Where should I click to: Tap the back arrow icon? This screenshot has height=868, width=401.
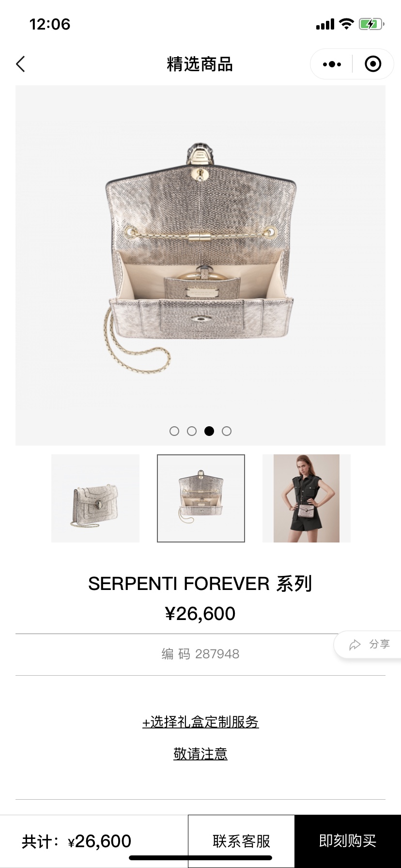pos(20,64)
